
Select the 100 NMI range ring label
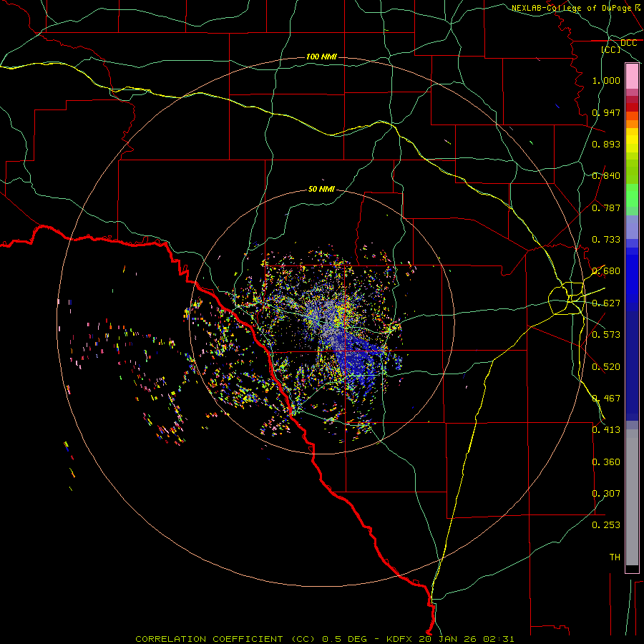coord(321,57)
